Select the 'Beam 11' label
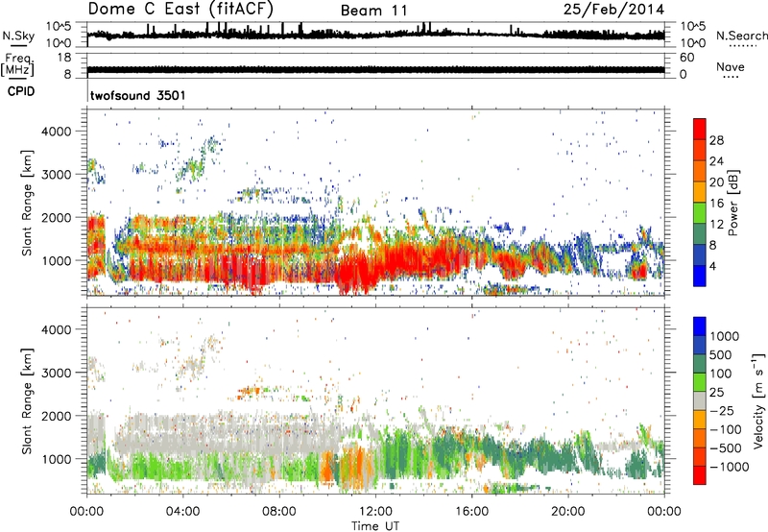 pyautogui.click(x=373, y=11)
